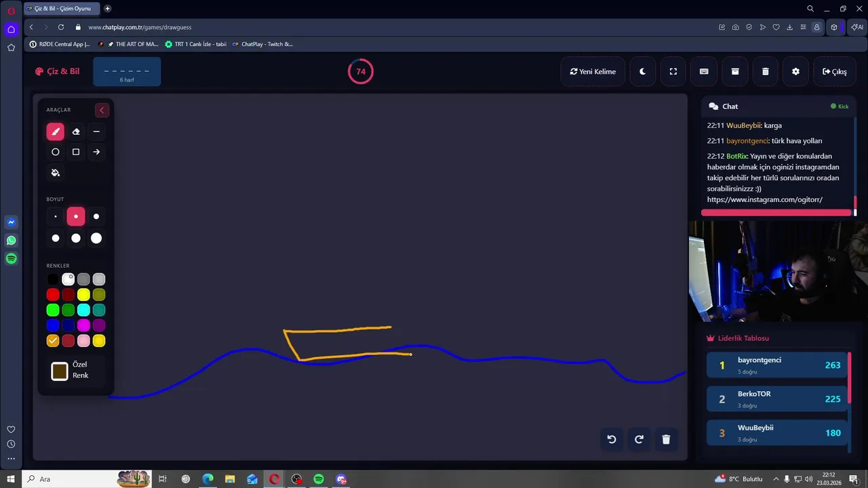Select the brush drawing tool
The width and height of the screenshot is (868, 488).
[56, 131]
